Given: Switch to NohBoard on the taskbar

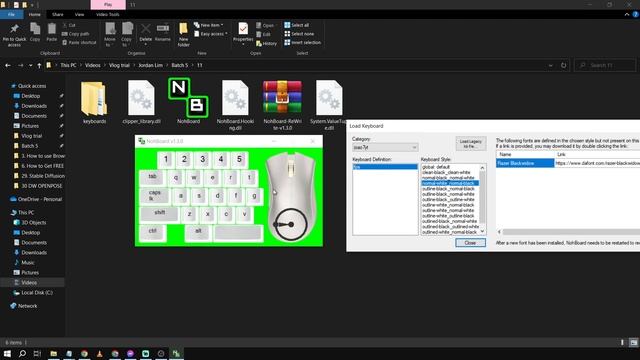Looking at the screenshot, I should pos(176,353).
